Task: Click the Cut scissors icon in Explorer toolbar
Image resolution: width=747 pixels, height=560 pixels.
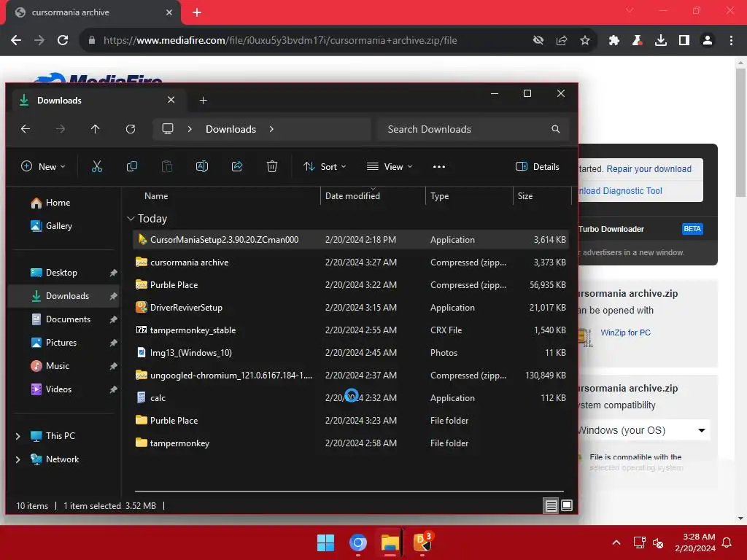Action: [97, 166]
